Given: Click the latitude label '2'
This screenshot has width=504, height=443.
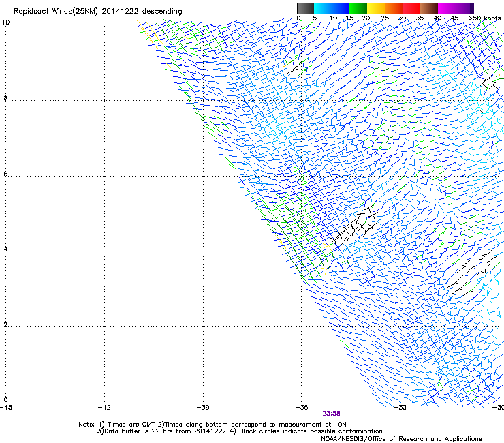Looking at the screenshot, I should (x=5, y=324).
